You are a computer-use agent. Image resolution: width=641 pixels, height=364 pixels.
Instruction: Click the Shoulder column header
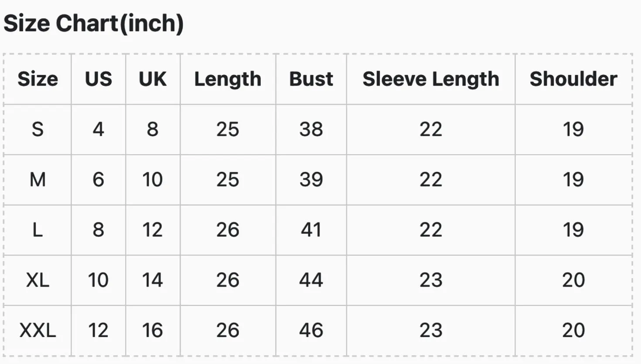(573, 79)
